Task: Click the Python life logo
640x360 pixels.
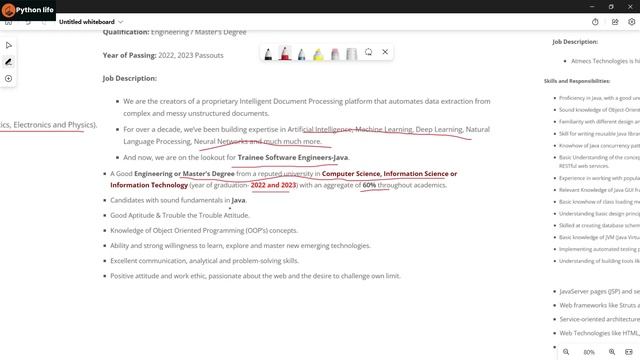Action: tap(28, 10)
